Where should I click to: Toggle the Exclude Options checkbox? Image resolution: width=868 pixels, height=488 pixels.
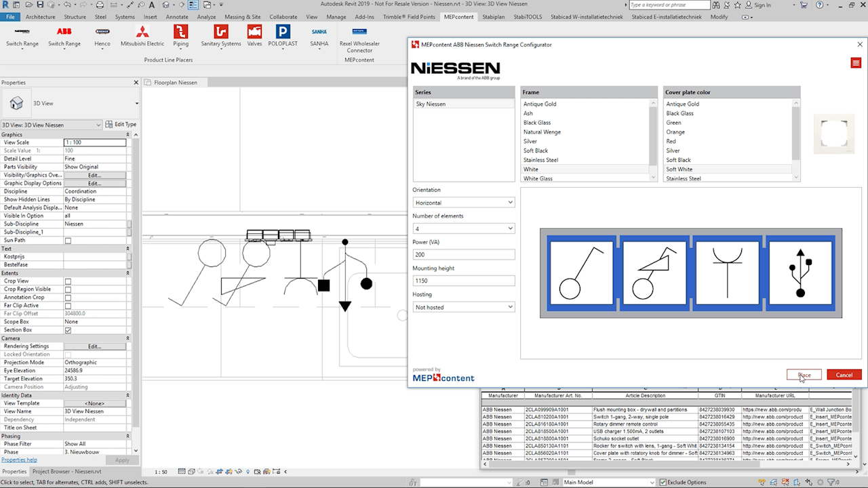(x=663, y=483)
